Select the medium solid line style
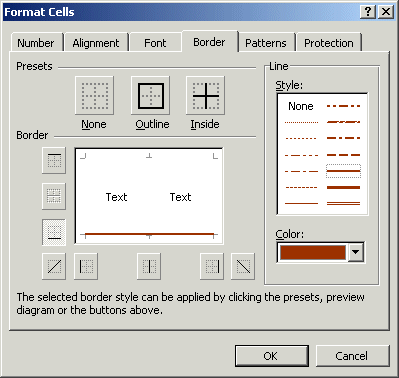The image size is (399, 378). [343, 171]
